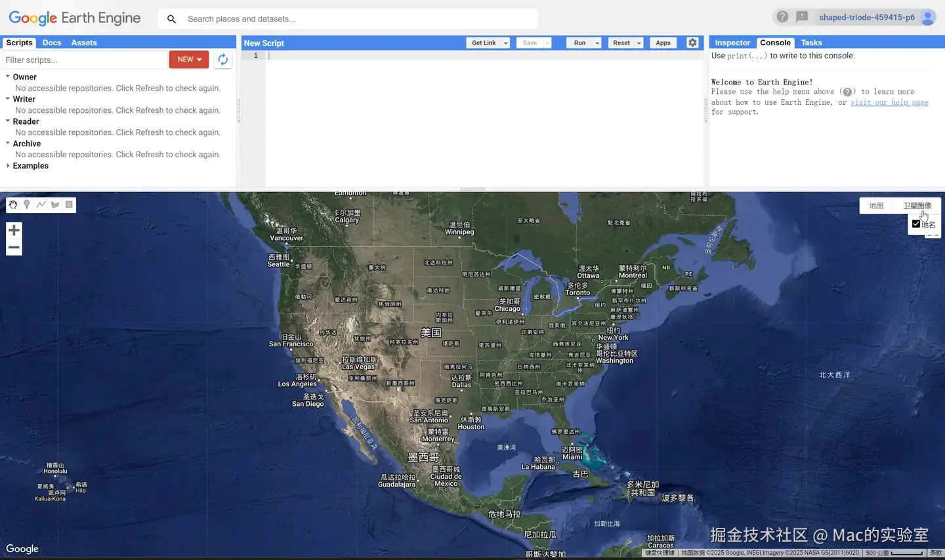Switch map to 卫星图像 view

point(917,206)
